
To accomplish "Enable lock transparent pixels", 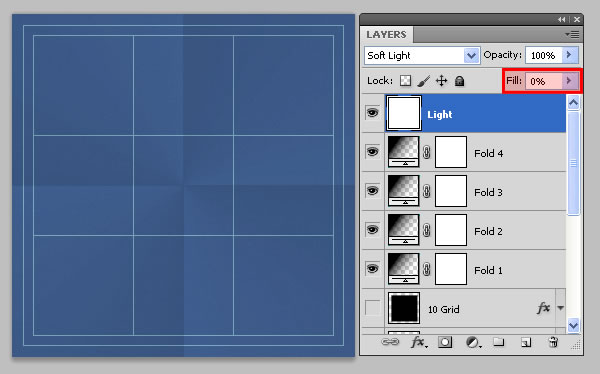I will point(405,81).
